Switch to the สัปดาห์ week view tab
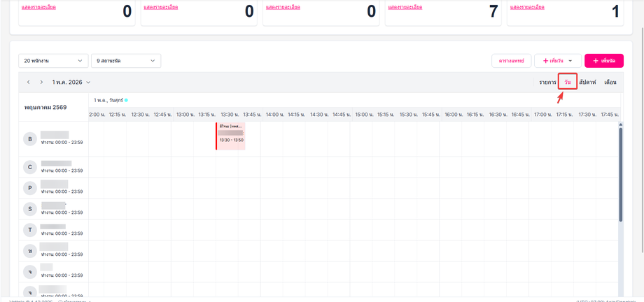The width and height of the screenshot is (644, 302). [587, 82]
